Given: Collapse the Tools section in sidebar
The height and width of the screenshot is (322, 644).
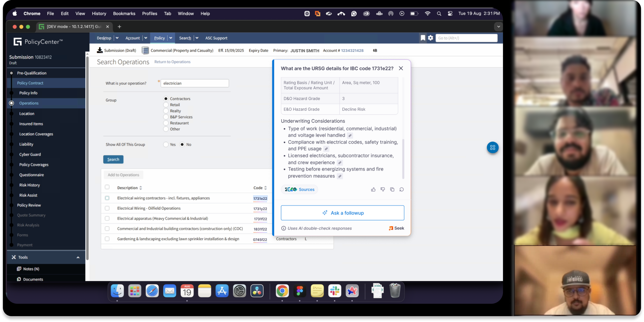Looking at the screenshot, I should coord(78,257).
